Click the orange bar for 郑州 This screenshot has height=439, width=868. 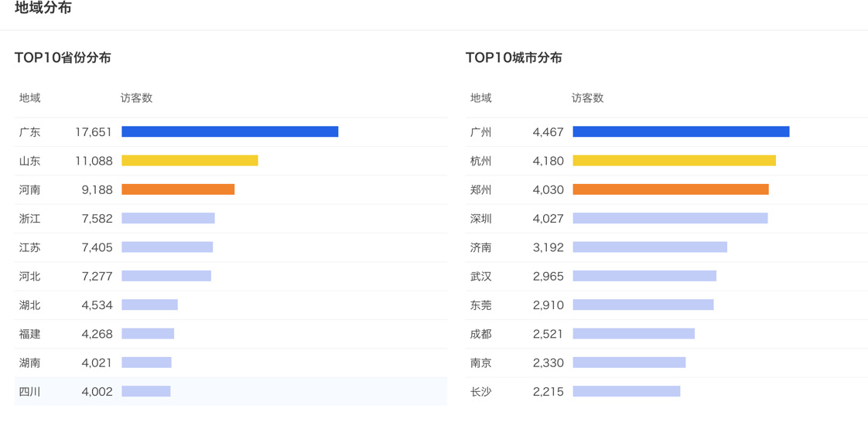click(x=671, y=189)
